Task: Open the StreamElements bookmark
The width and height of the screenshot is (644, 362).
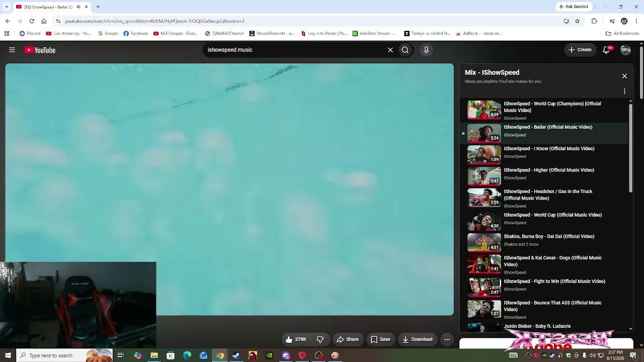Action: coord(272,34)
